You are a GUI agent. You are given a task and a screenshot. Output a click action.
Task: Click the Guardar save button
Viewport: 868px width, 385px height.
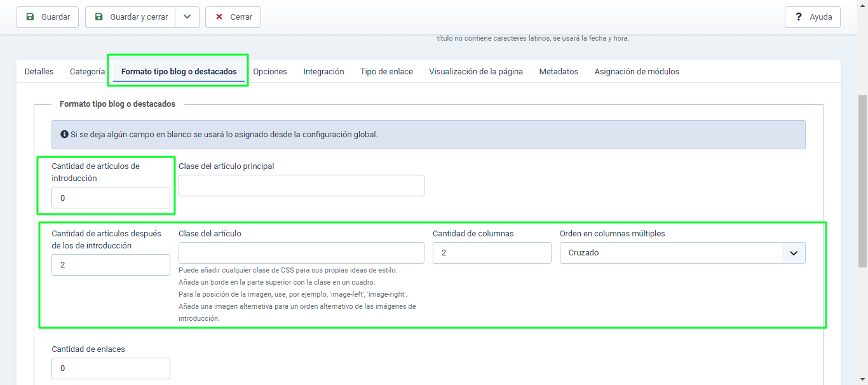(48, 17)
